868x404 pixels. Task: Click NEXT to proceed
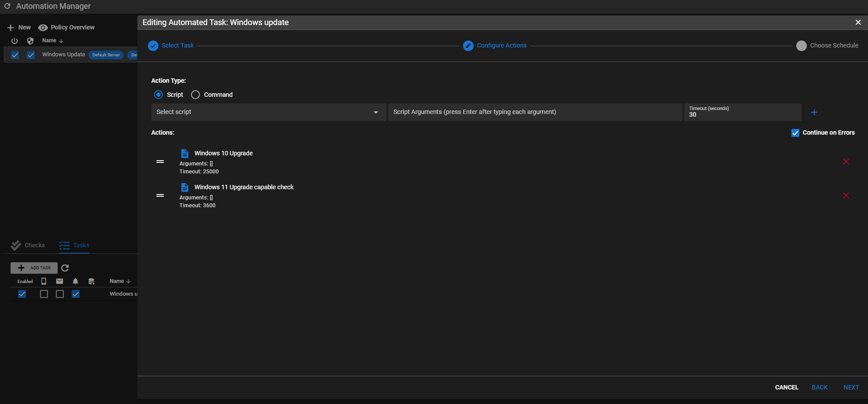tap(851, 387)
